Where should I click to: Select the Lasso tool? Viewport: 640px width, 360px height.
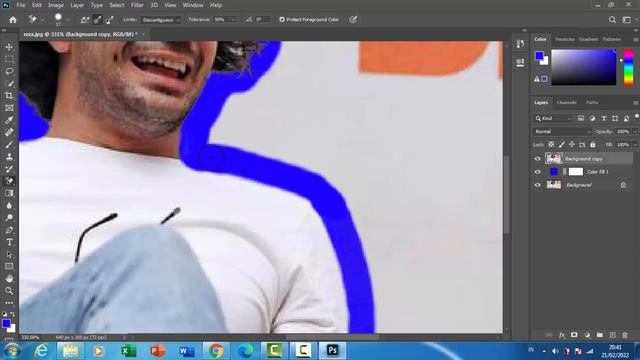(9, 71)
